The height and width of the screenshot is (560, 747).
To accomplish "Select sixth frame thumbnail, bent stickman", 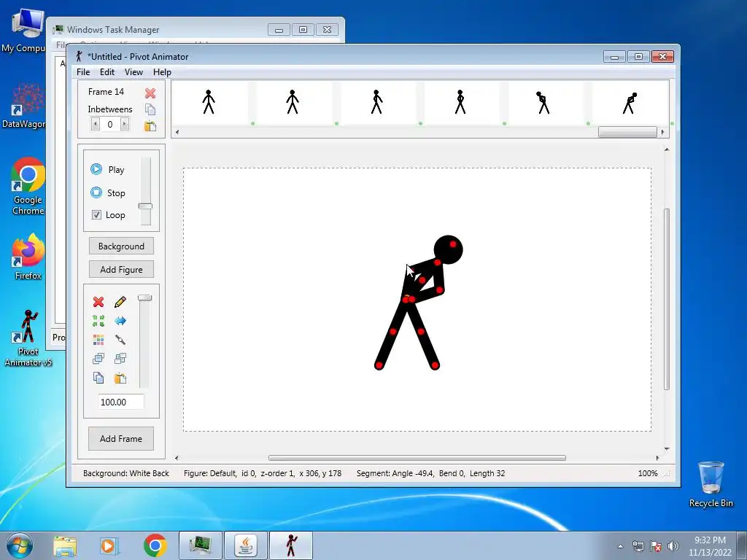I will click(x=630, y=102).
